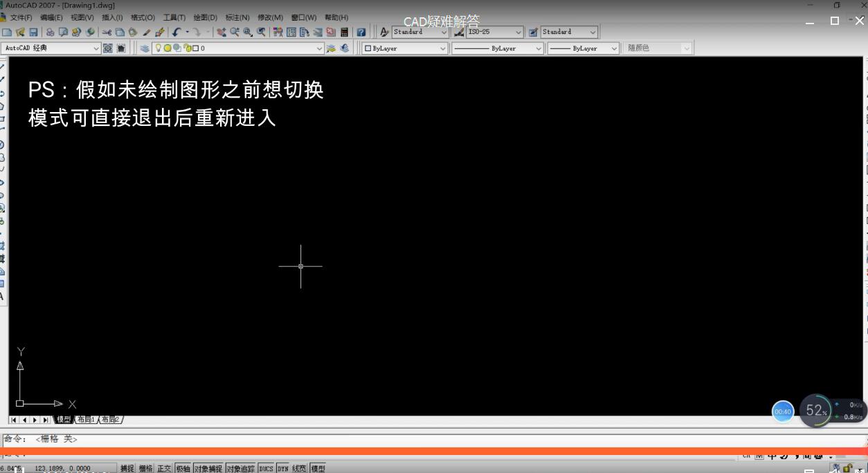The image size is (868, 473).
Task: Save the current drawing
Action: pos(33,31)
